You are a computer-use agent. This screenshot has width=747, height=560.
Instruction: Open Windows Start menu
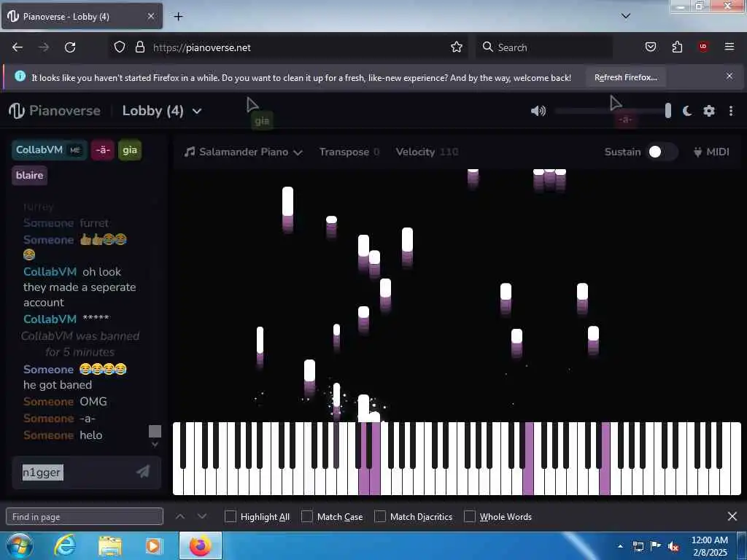tap(19, 545)
